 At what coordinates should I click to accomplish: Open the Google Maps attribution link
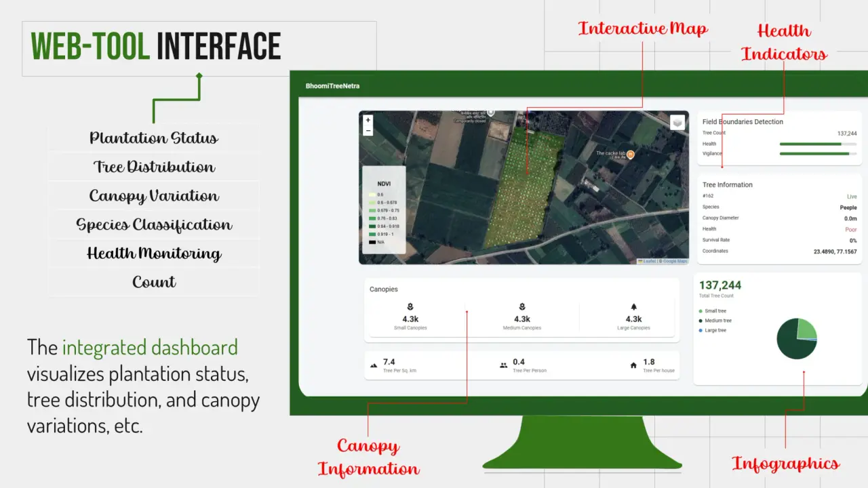(675, 261)
